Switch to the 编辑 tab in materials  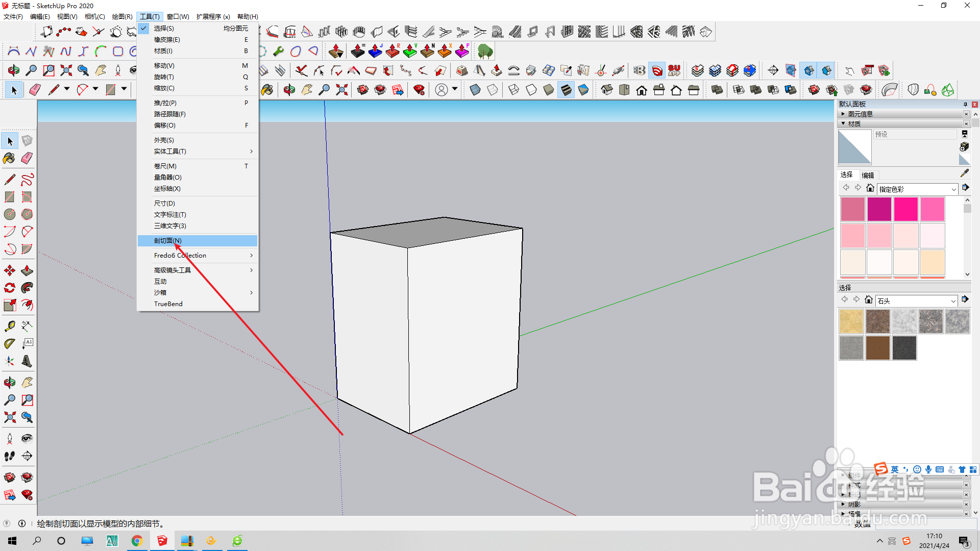tap(868, 175)
